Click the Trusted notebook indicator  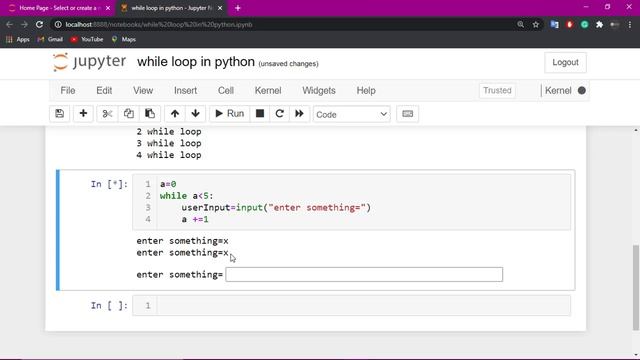(x=497, y=91)
